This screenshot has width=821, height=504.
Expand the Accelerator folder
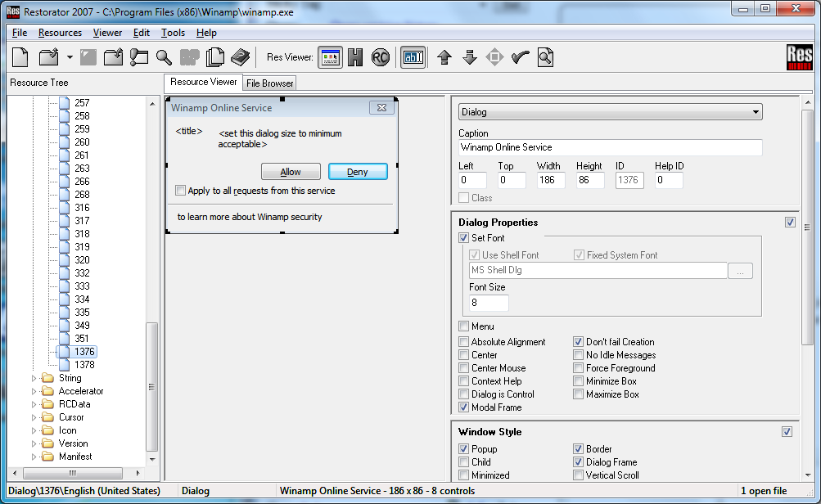coord(34,391)
